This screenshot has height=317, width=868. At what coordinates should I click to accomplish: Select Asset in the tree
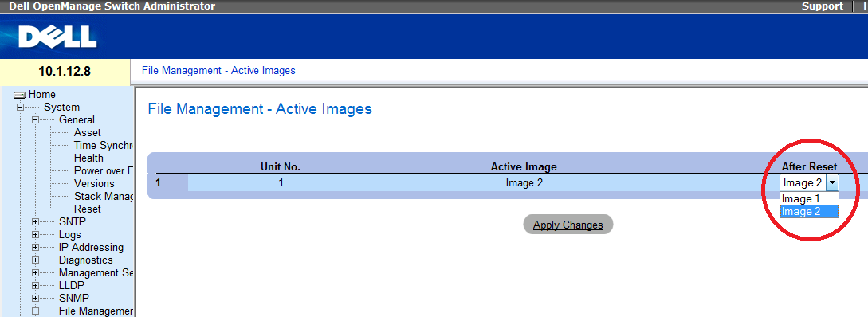point(88,133)
